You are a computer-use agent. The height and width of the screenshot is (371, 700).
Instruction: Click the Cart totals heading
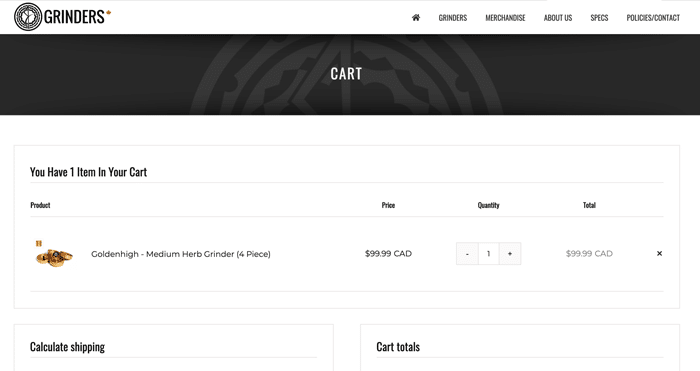point(398,347)
